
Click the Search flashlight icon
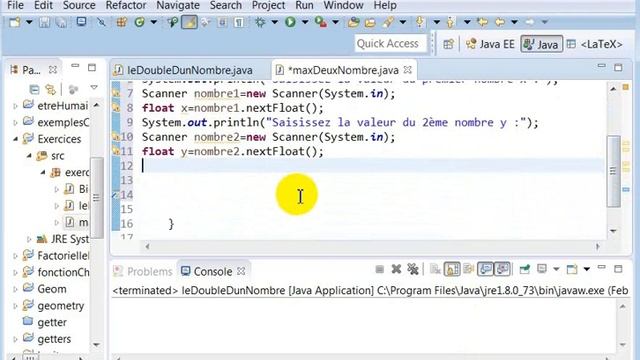click(x=388, y=22)
